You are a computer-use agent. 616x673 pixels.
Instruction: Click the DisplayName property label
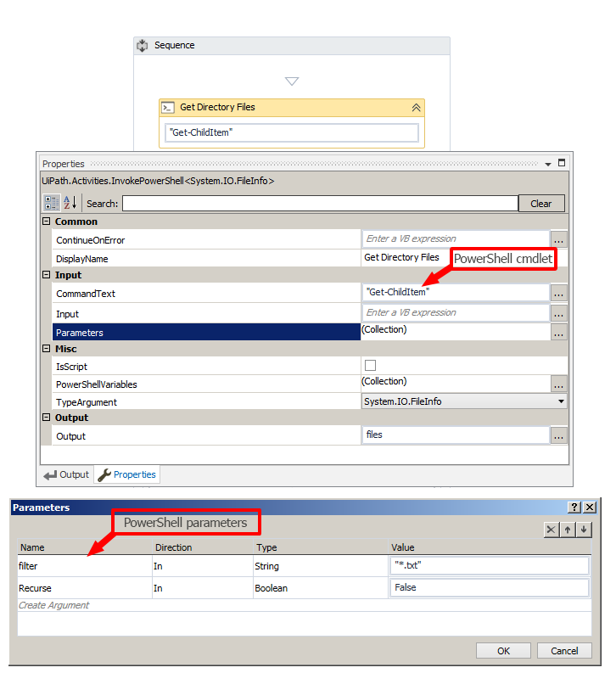(x=82, y=259)
